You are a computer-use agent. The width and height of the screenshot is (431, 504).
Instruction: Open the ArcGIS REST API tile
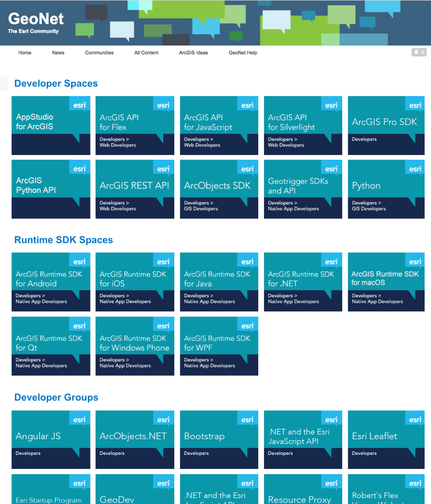pos(135,189)
